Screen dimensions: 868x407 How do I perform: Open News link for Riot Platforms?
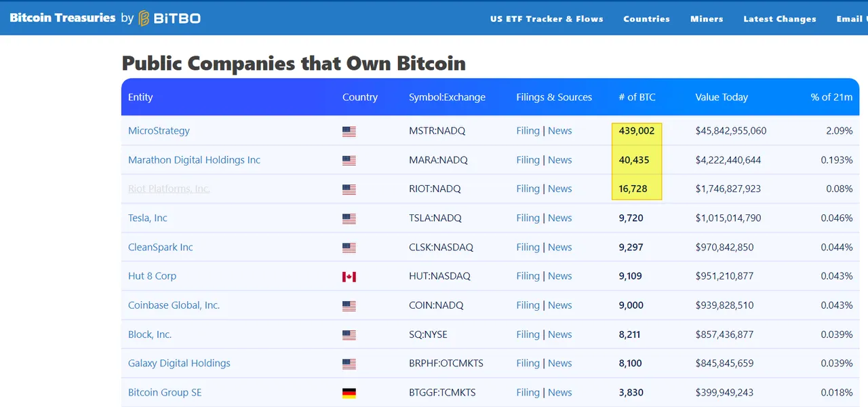point(559,189)
